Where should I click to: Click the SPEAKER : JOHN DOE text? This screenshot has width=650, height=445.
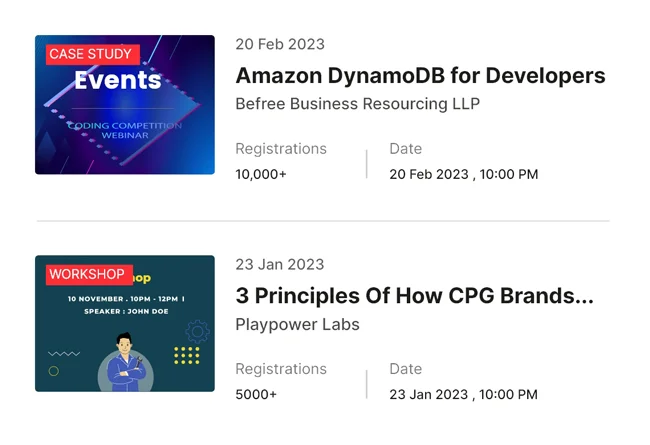(126, 312)
